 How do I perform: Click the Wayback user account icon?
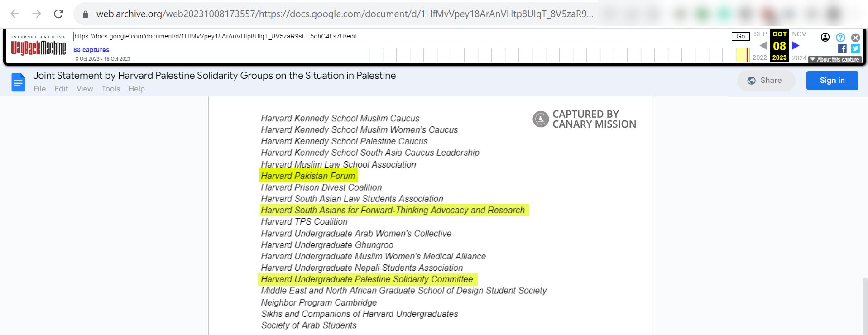point(825,38)
